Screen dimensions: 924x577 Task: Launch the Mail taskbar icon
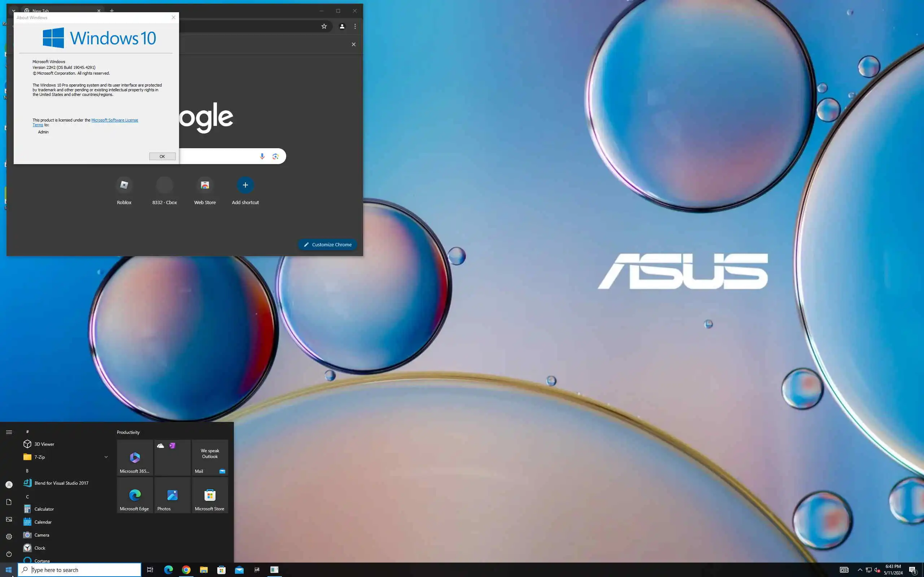point(239,570)
